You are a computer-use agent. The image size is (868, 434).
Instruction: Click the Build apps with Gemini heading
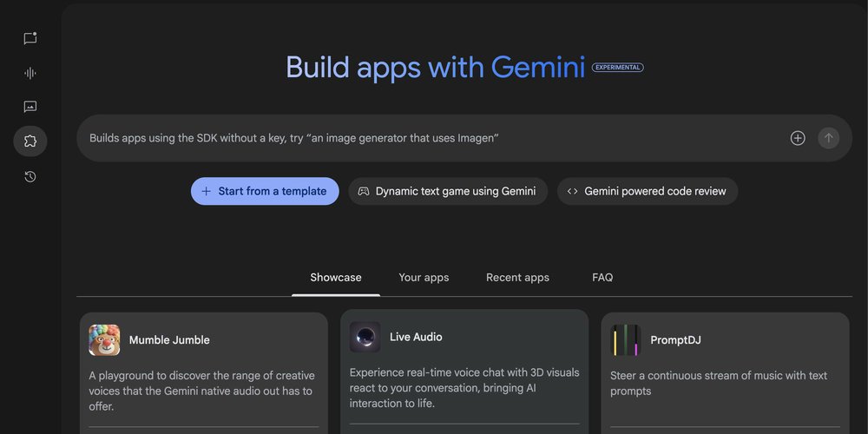click(435, 68)
